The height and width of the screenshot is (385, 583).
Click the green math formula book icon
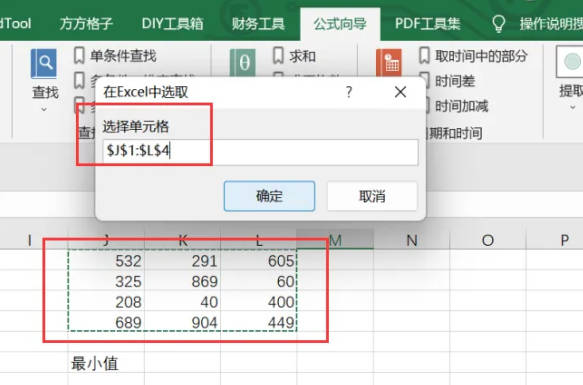tap(243, 63)
